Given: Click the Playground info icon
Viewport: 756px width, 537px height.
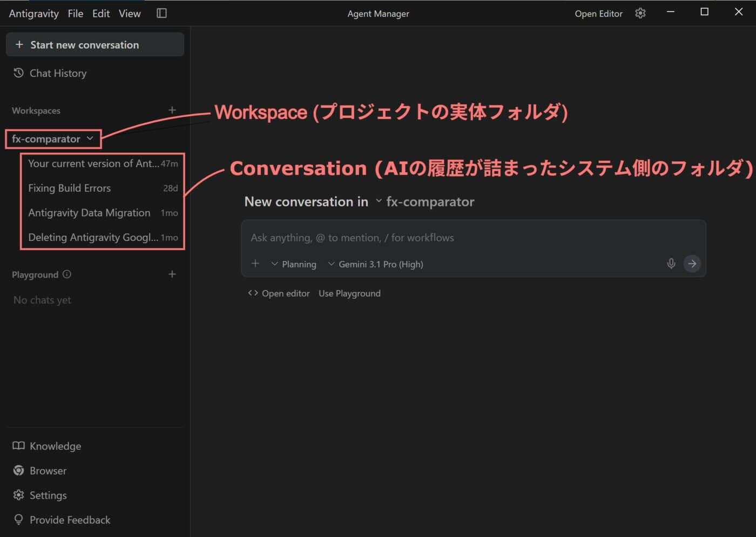Looking at the screenshot, I should (x=67, y=274).
